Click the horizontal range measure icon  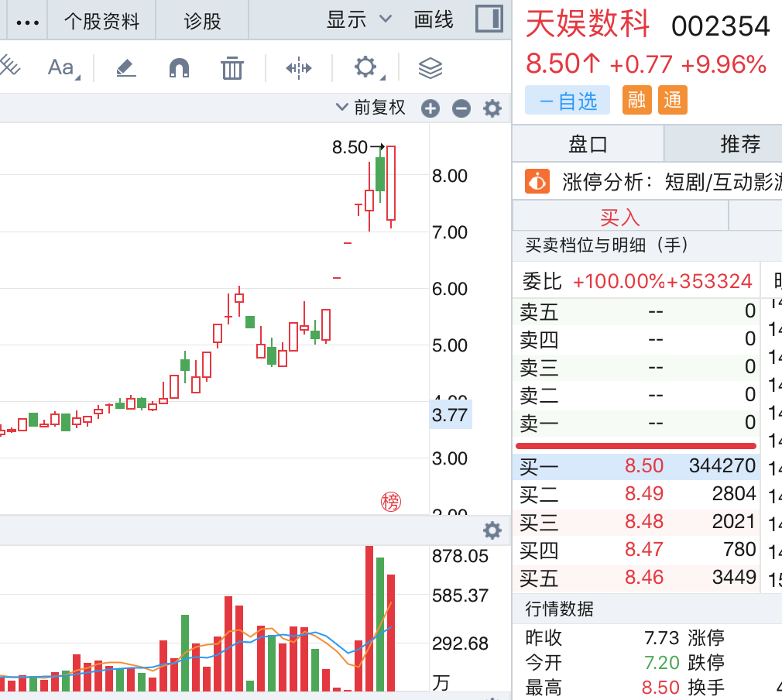pyautogui.click(x=298, y=68)
